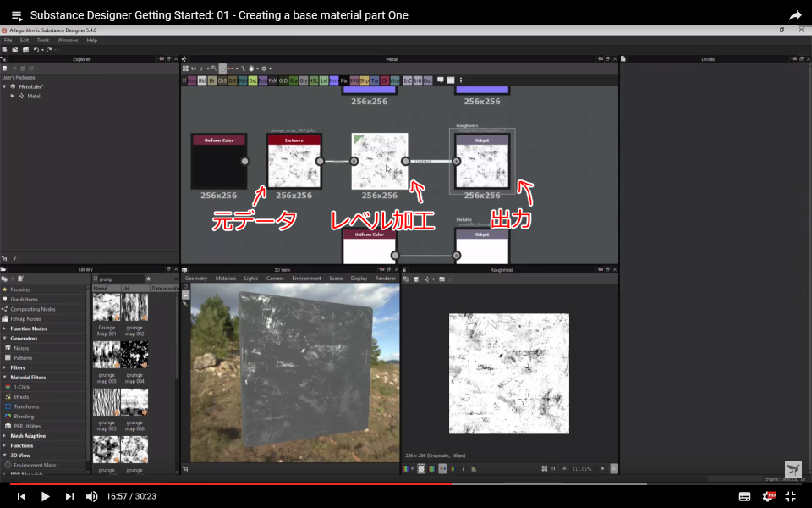Open the Windows menu
The image size is (812, 508).
(68, 40)
